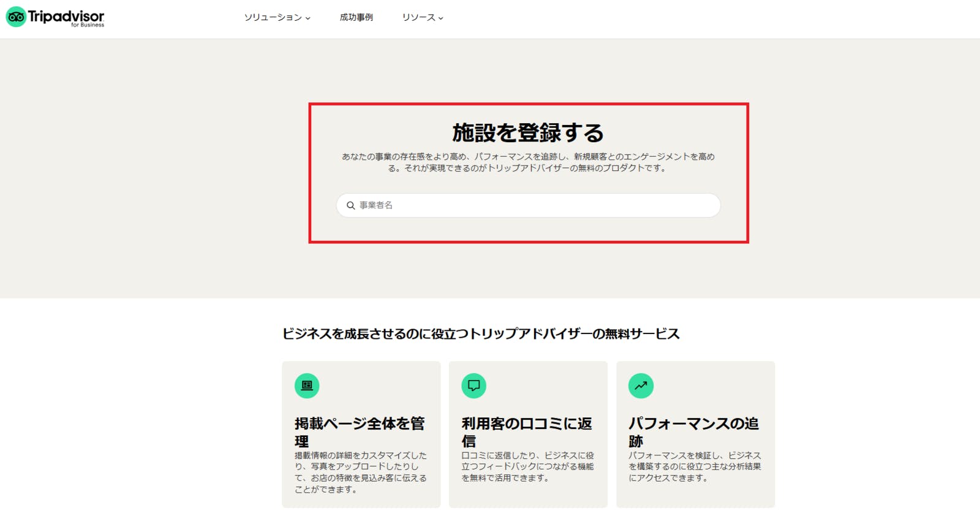
Task: Click the description under 施設を登録する
Action: [x=528, y=162]
